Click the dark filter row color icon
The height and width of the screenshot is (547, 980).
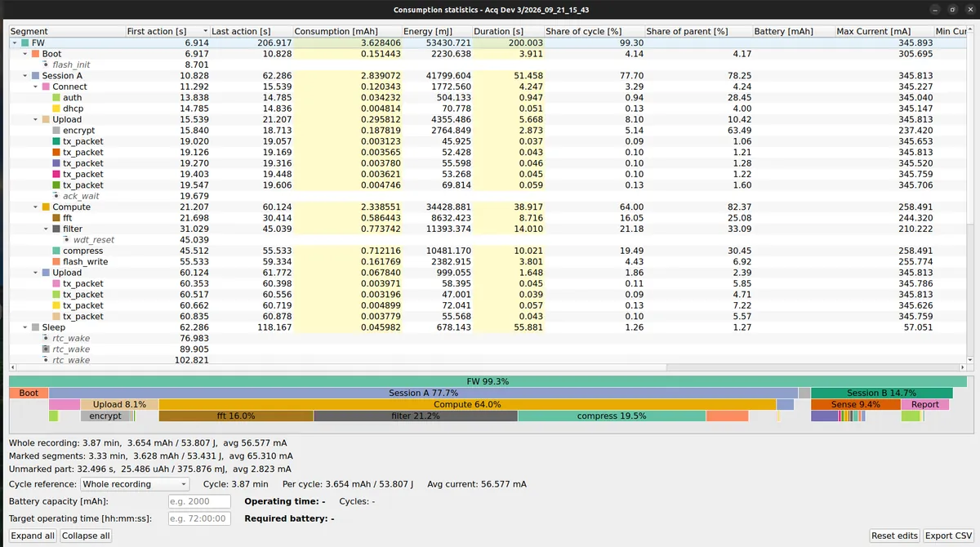(x=56, y=229)
